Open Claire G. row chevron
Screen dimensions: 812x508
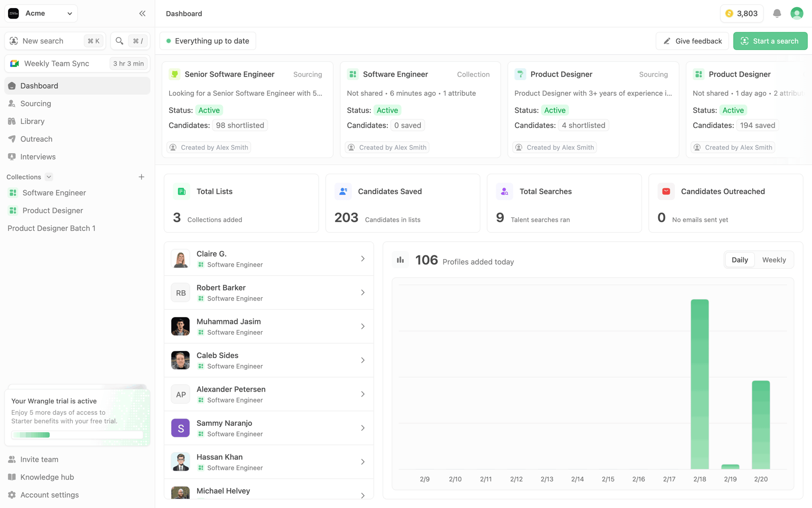pos(363,259)
